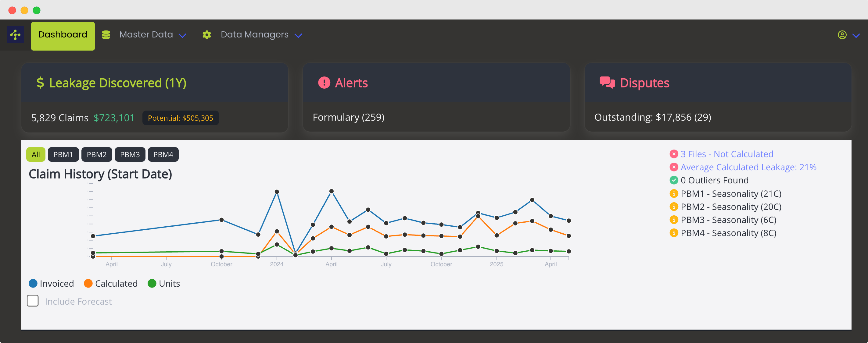Click the orange Calculated legend swatch
868x343 pixels.
tap(88, 283)
